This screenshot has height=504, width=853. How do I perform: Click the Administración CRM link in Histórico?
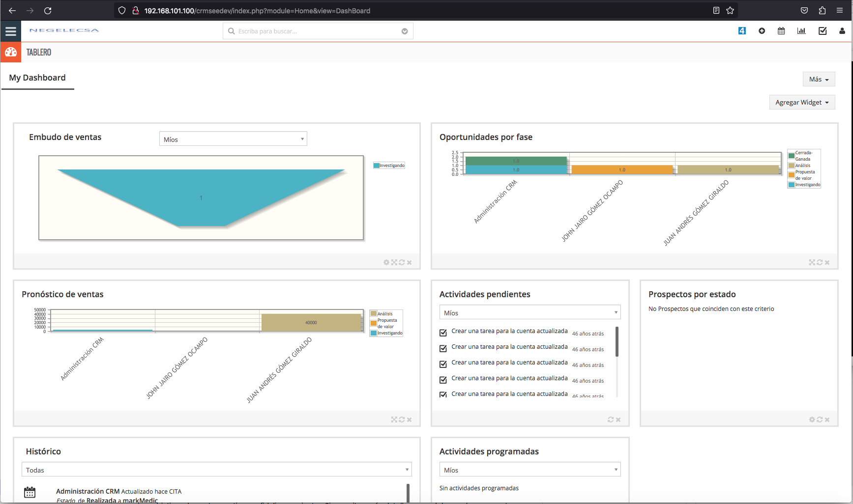[88, 491]
